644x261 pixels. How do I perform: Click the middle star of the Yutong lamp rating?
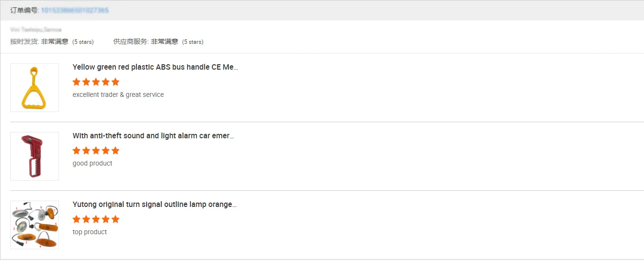click(x=96, y=219)
